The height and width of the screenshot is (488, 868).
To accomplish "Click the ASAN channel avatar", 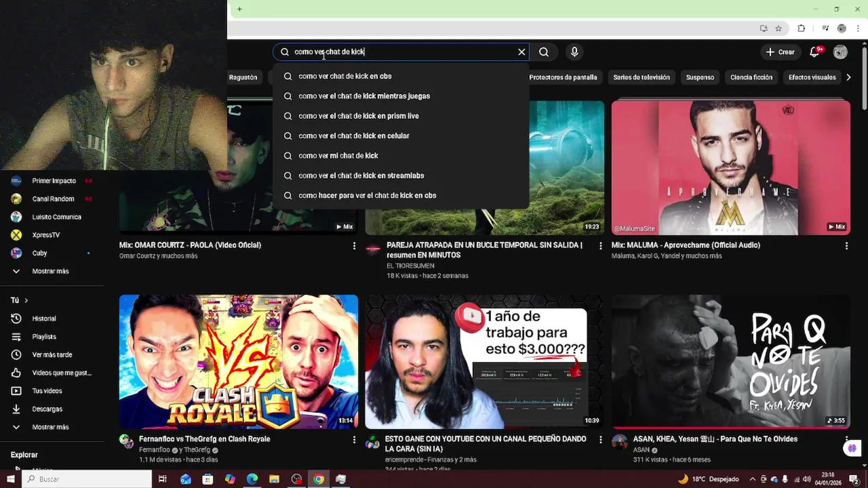I will point(619,442).
